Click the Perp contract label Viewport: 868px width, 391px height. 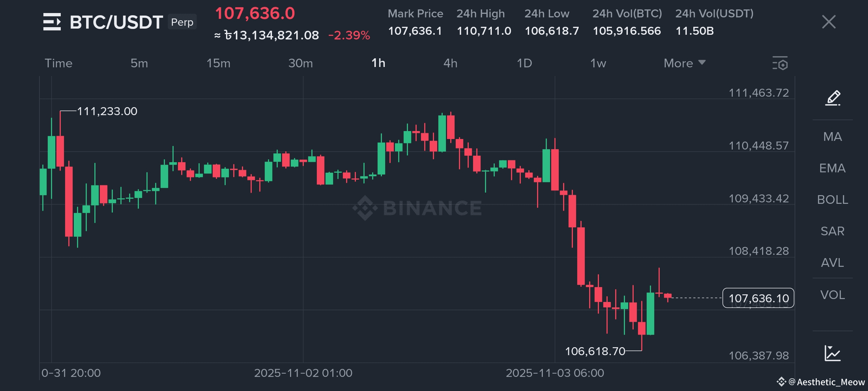pyautogui.click(x=182, y=22)
